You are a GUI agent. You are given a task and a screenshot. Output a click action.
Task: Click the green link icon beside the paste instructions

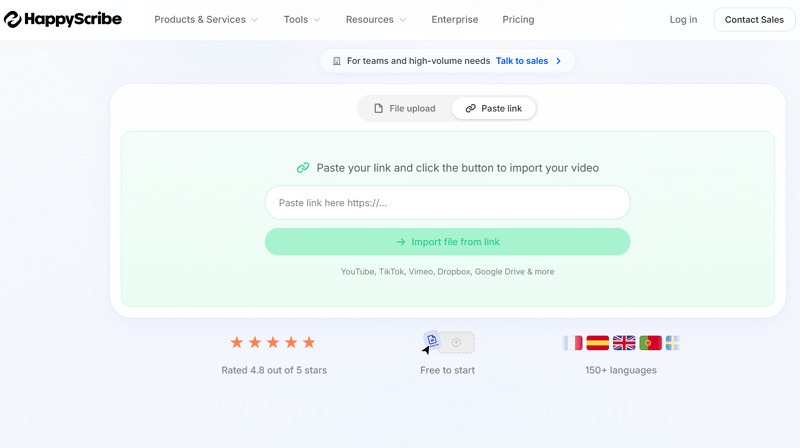pyautogui.click(x=303, y=168)
